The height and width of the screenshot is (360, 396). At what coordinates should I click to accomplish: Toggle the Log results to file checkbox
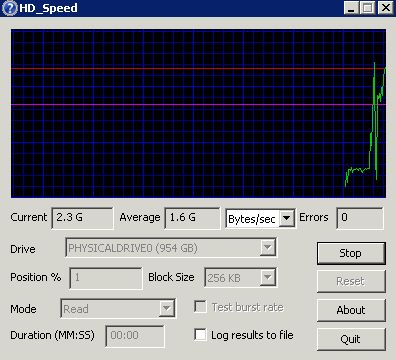(200, 335)
